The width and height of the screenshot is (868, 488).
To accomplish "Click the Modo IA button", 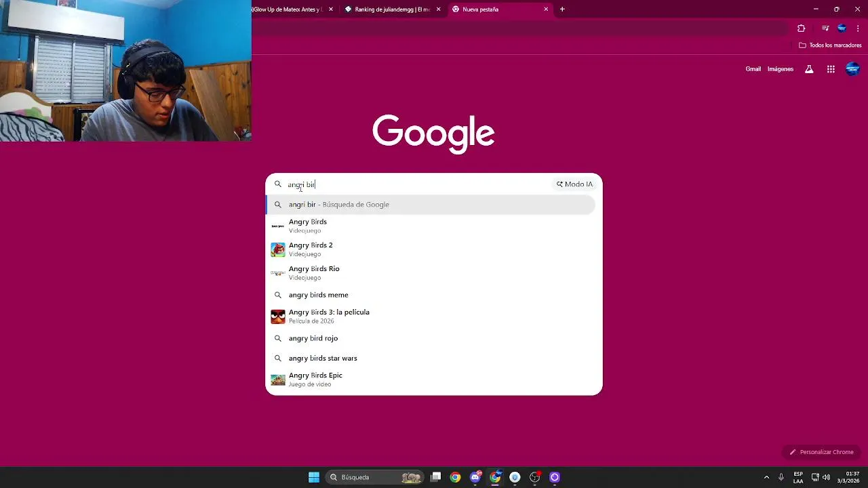I will click(x=574, y=184).
